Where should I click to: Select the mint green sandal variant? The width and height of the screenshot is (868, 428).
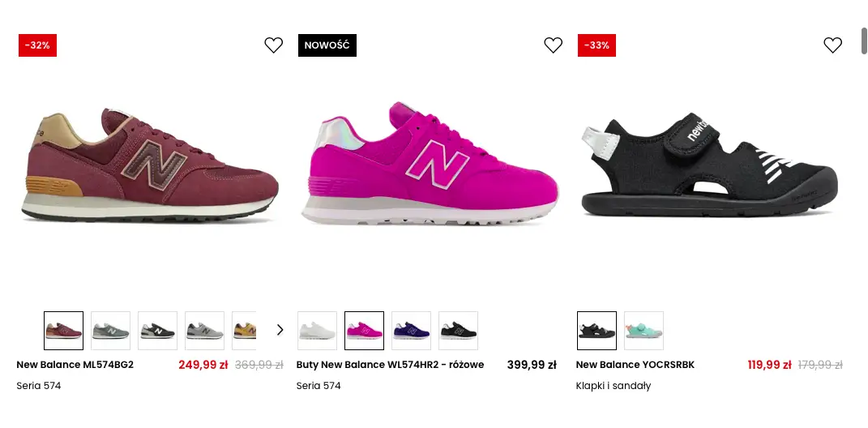[x=644, y=331]
